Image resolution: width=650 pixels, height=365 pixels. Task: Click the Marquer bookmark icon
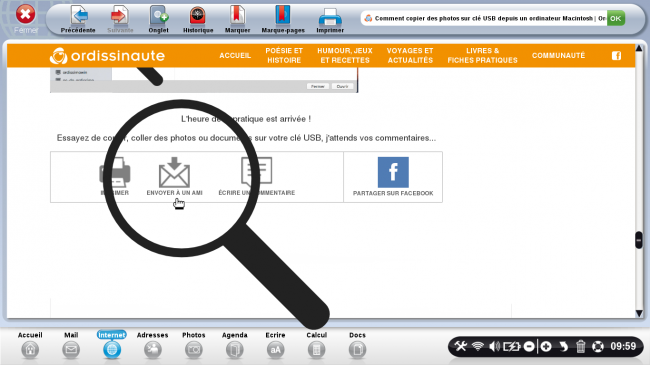pos(238,16)
